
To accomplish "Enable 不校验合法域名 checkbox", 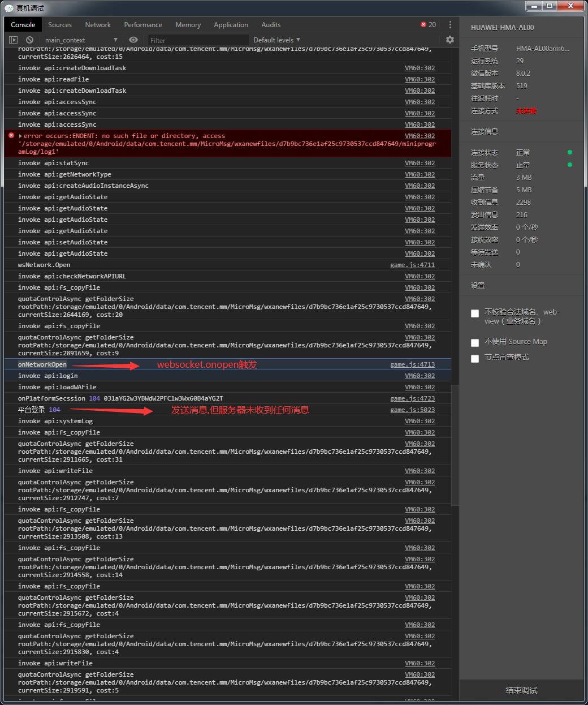I will tap(475, 313).
